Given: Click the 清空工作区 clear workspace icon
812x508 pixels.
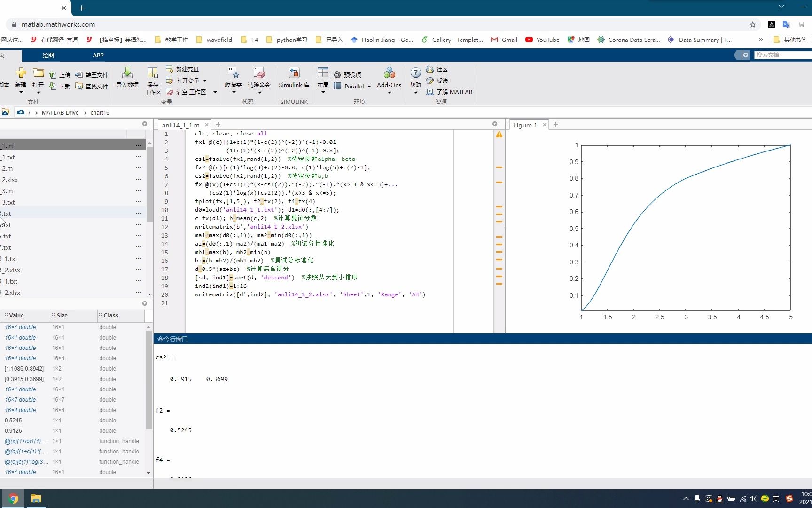Looking at the screenshot, I should point(170,92).
